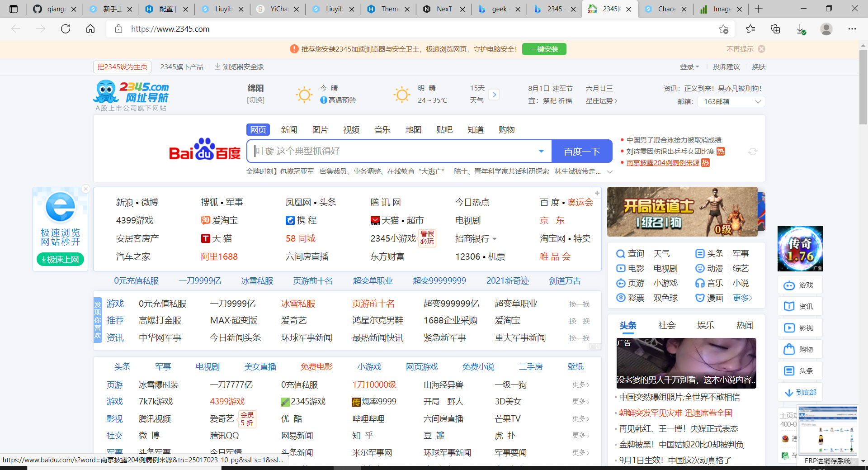This screenshot has width=868, height=470.
Task: Click the plus icon to add site
Action: pos(597,193)
